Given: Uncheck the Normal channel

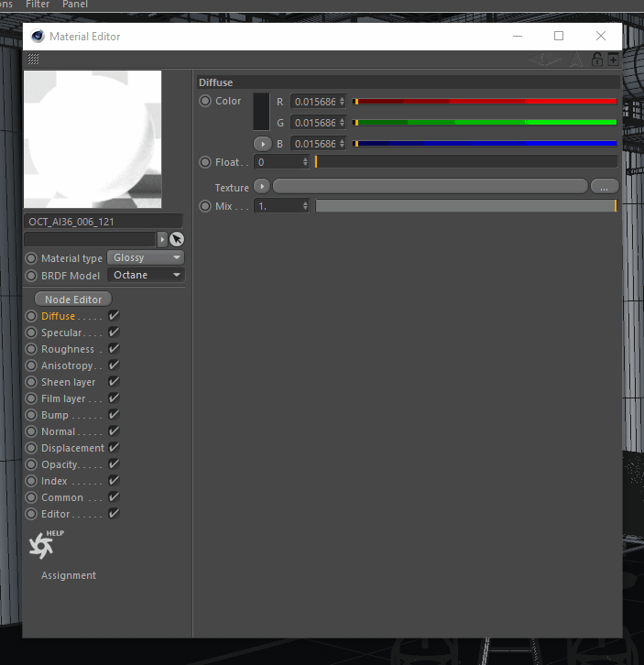Looking at the screenshot, I should [x=114, y=431].
